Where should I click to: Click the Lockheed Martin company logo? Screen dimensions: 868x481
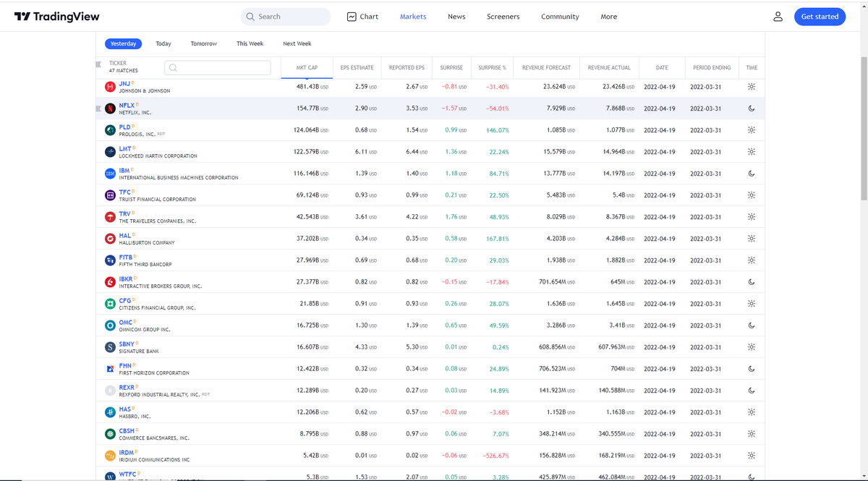click(110, 152)
